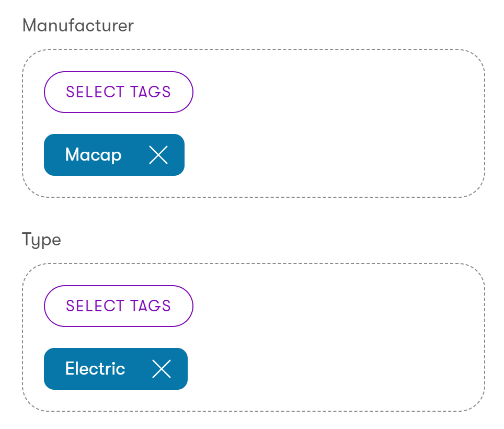Open Select Tags under Manufacturer
Screen dimensions: 504x429
tap(119, 92)
